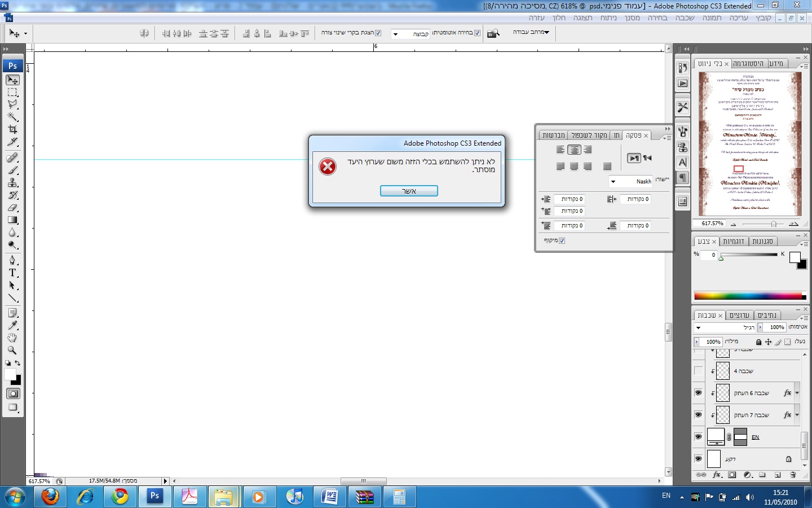Click the foreground color swatch in color panel

point(795,257)
